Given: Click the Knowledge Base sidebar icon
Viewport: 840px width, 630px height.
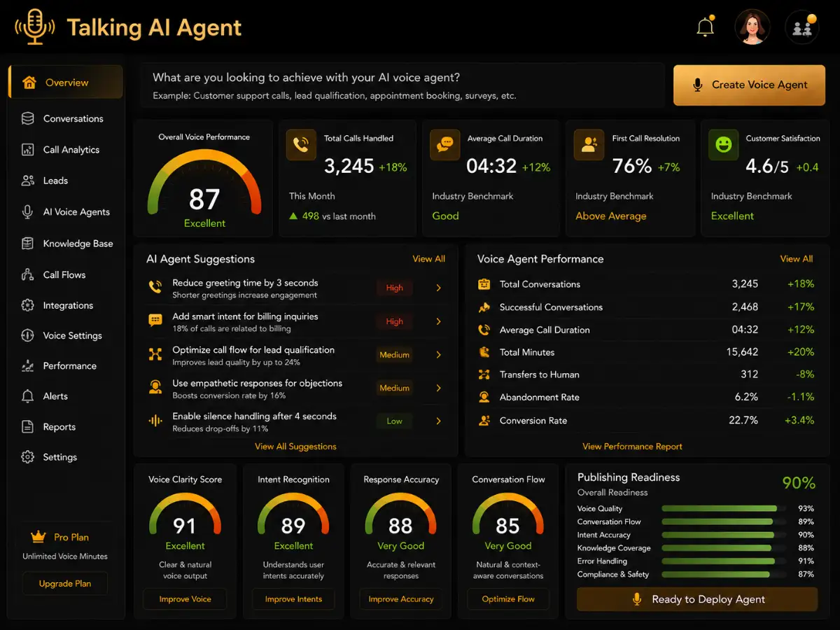Looking at the screenshot, I should click(28, 244).
